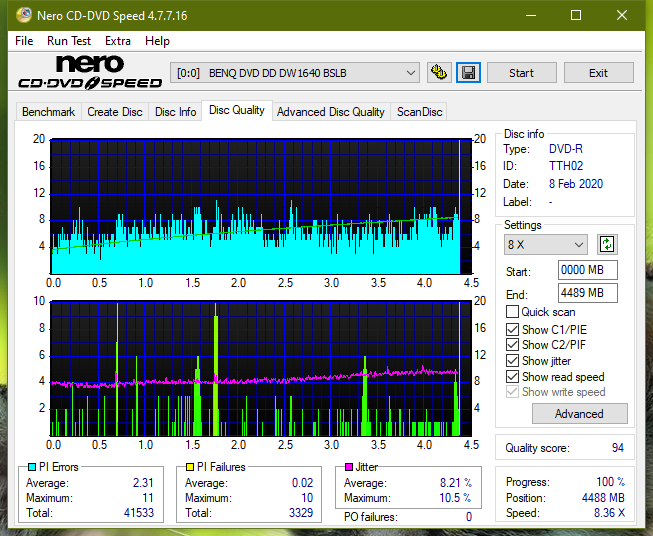This screenshot has width=653, height=536.
Task: Click the magenta Jitter color swatch
Action: coord(349,467)
